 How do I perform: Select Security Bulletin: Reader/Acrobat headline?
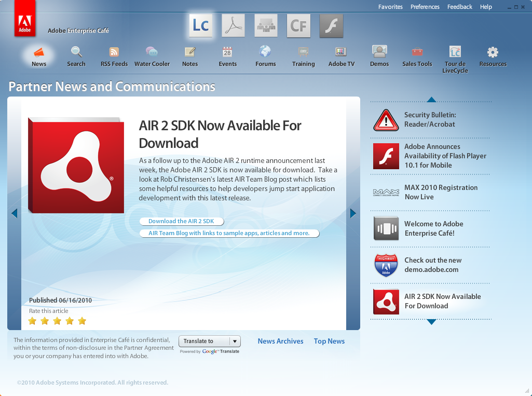(x=430, y=119)
